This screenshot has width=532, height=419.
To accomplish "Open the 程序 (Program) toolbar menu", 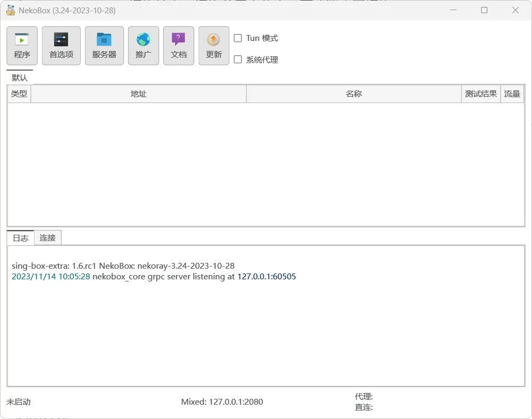I will coord(22,46).
